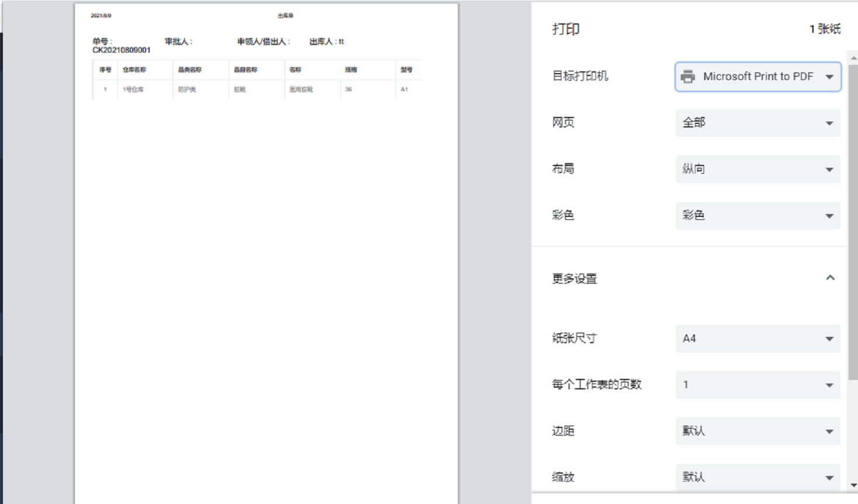Open the 布局 dropdown showing 纵向
This screenshot has width=858, height=504.
758,169
